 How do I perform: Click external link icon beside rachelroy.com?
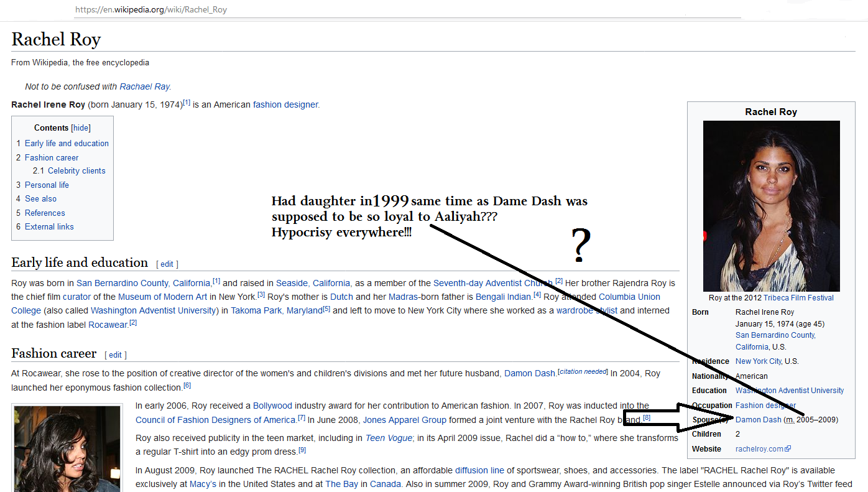[x=788, y=449]
